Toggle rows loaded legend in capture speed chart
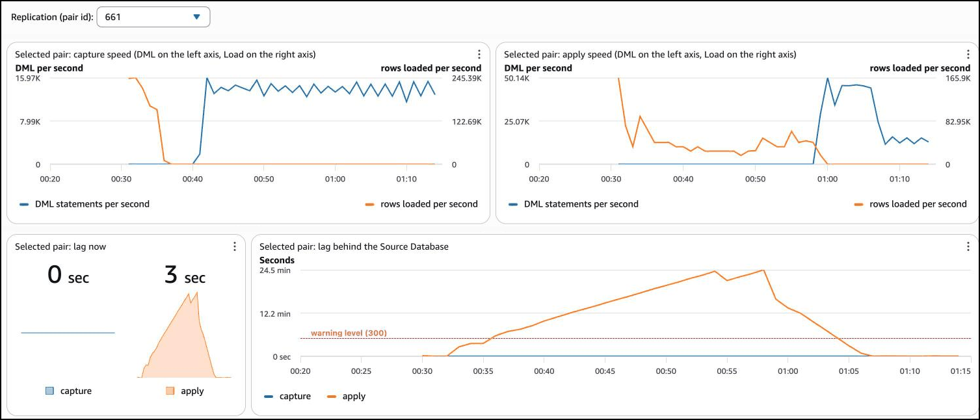Viewport: 980px width, 420px height. (x=421, y=204)
